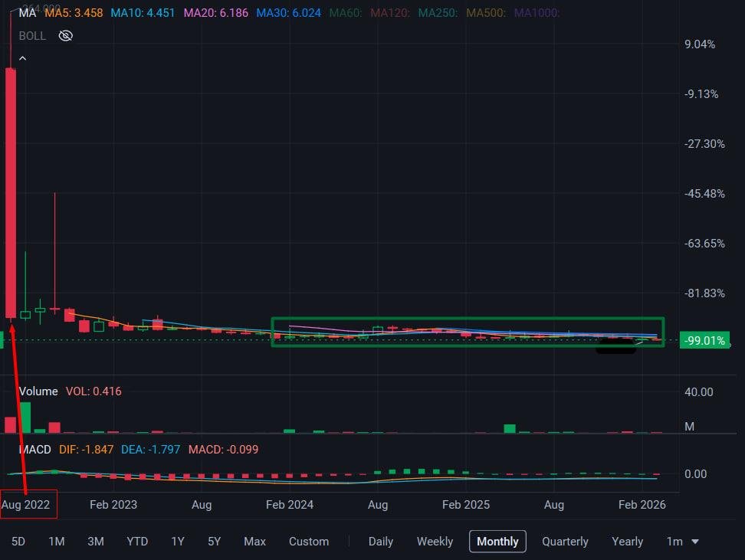Viewport: 745px width, 560px height.
Task: Select the 5Y timeframe
Action: [x=214, y=542]
